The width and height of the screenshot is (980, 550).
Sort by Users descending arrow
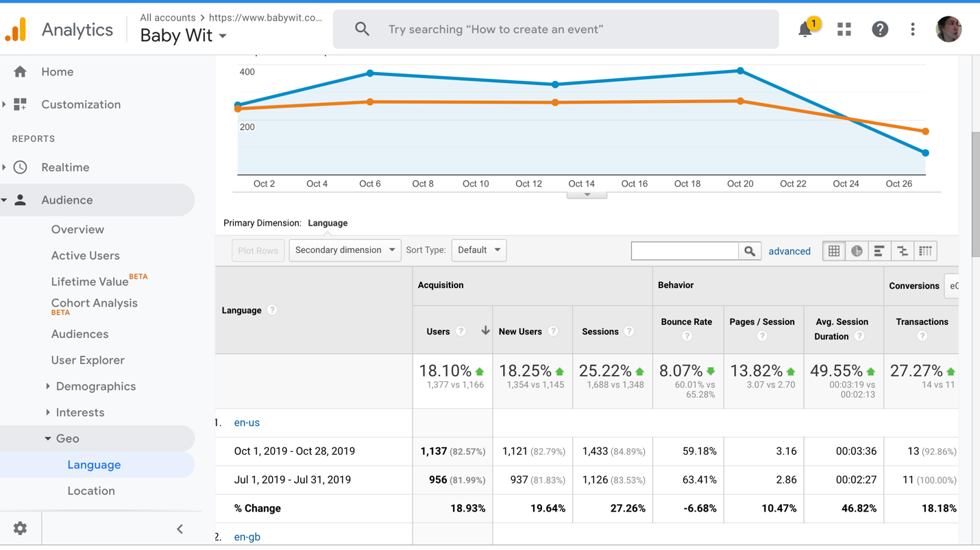coord(485,331)
